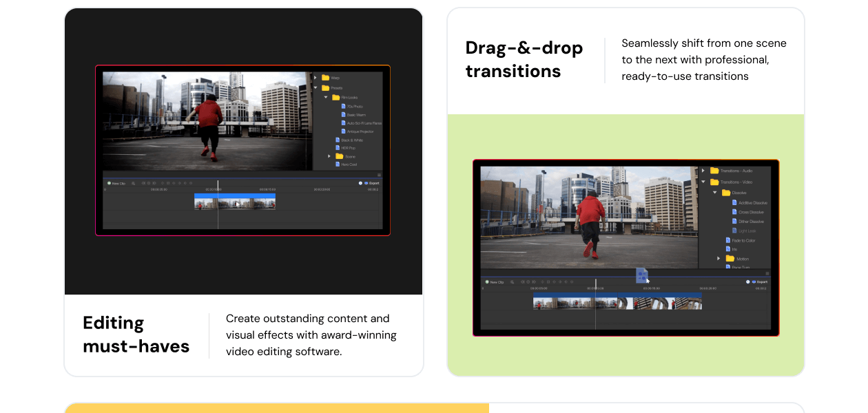The image size is (868, 413).
Task: Click the dragged transition file icon above timeline
Action: click(x=641, y=275)
